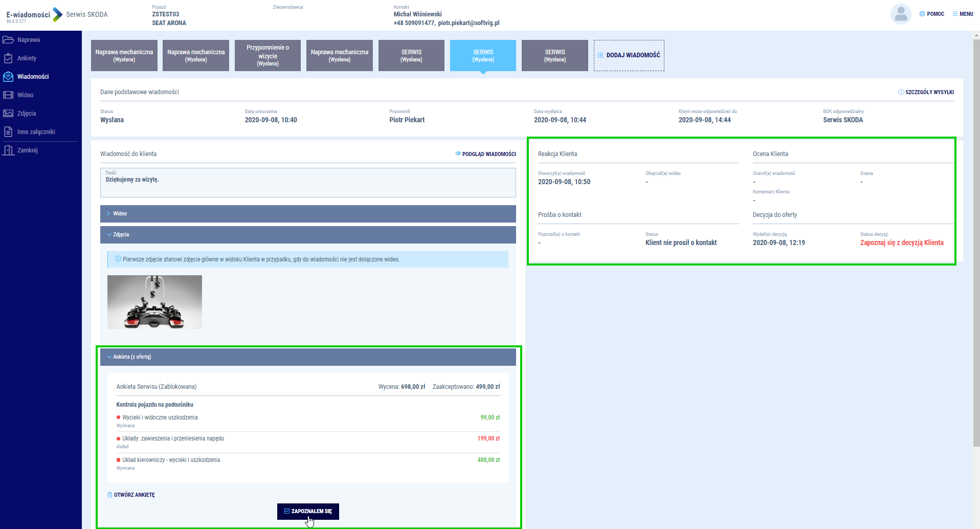980x529 pixels.
Task: Open Naprawa in the sidebar
Action: coord(28,40)
